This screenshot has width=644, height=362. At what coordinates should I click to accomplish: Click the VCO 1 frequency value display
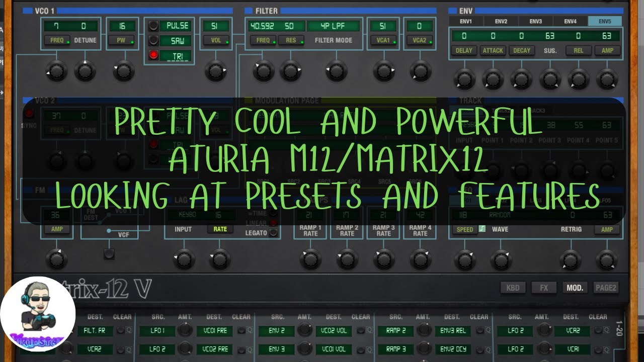pos(57,26)
